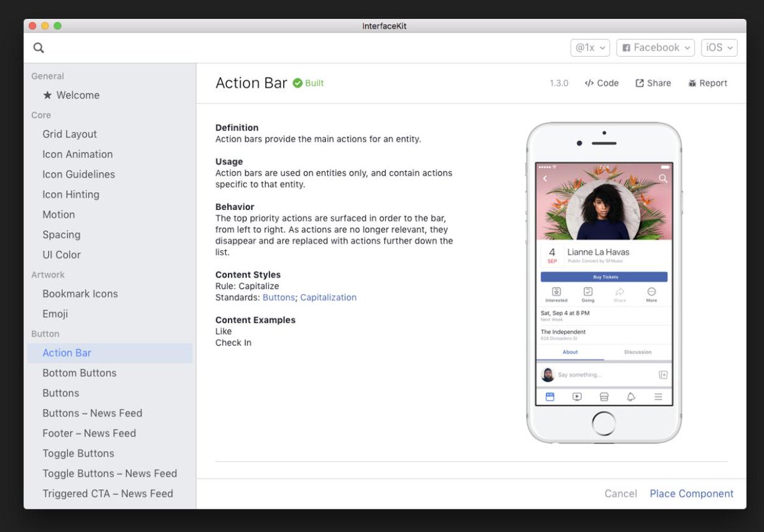Screen dimensions: 764x532
Task: Click the hamburger menu icon in phone
Action: [658, 397]
